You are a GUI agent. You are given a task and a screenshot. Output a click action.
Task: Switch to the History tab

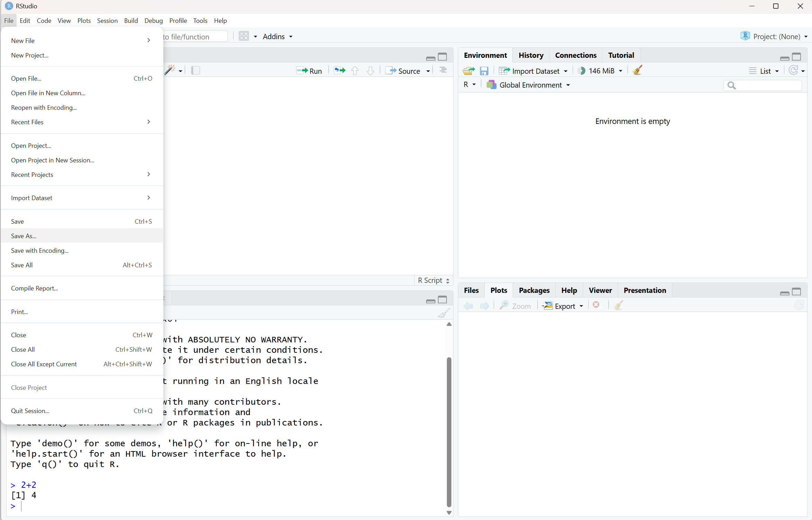531,55
